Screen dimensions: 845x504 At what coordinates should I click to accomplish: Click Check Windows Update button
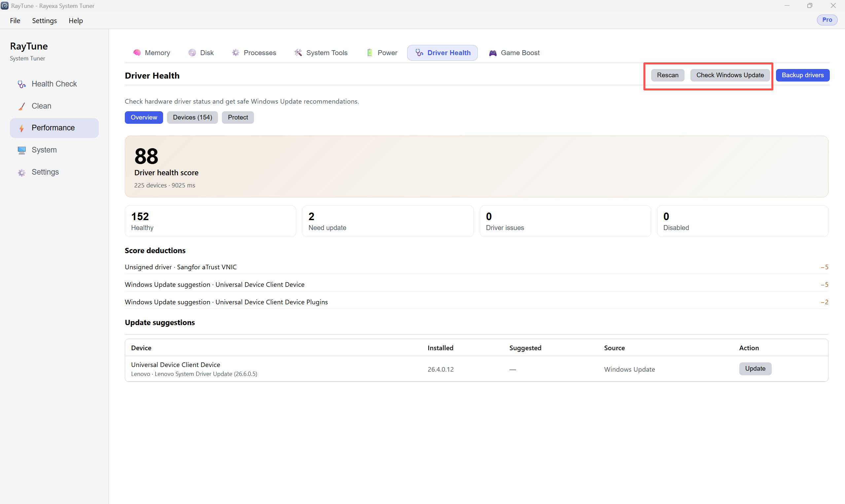pos(730,75)
